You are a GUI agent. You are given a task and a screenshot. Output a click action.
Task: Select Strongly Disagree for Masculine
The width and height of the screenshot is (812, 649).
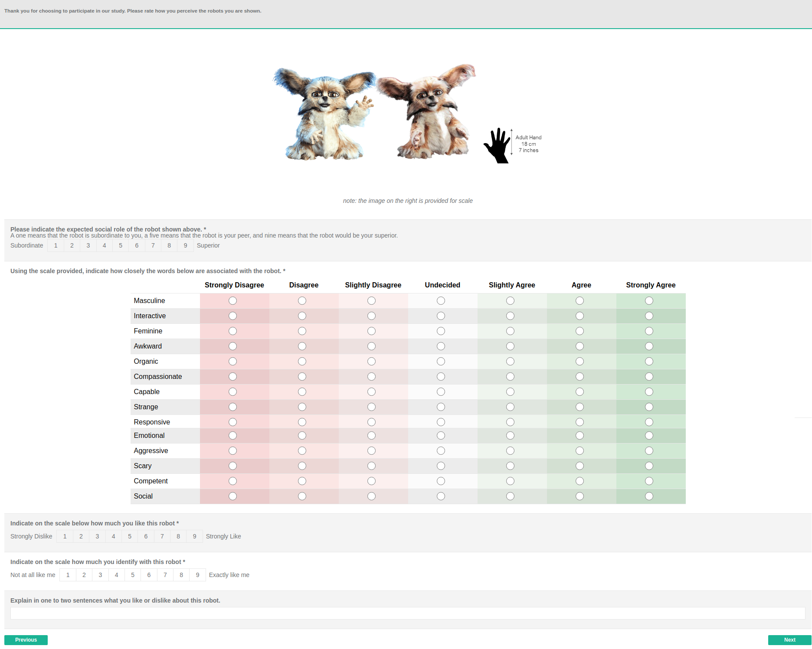point(232,300)
